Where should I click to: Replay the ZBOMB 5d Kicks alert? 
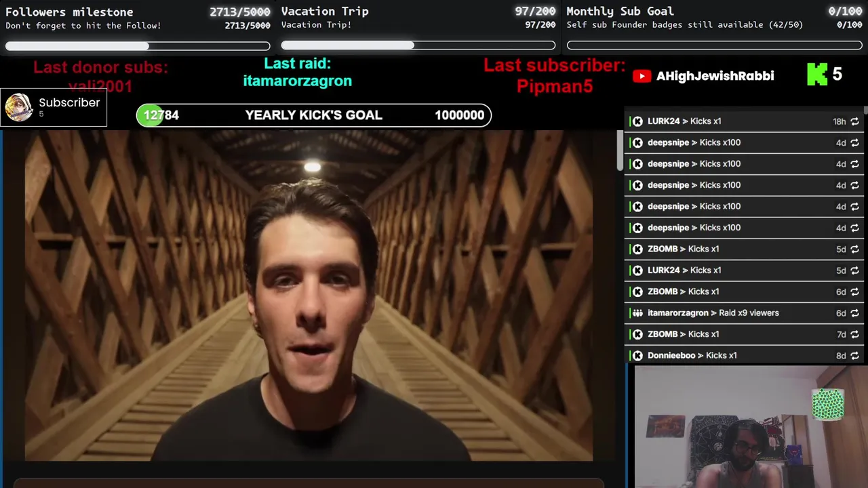pos(854,249)
